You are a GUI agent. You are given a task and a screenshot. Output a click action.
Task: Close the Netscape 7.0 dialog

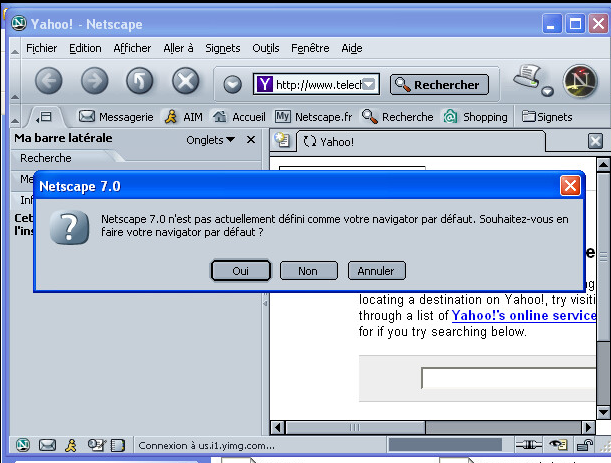click(x=570, y=186)
